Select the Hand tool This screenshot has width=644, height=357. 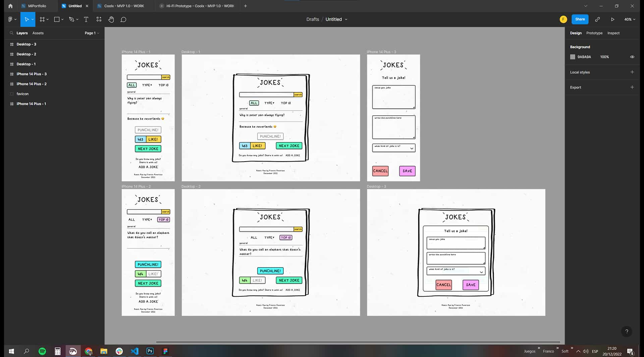[x=111, y=19]
